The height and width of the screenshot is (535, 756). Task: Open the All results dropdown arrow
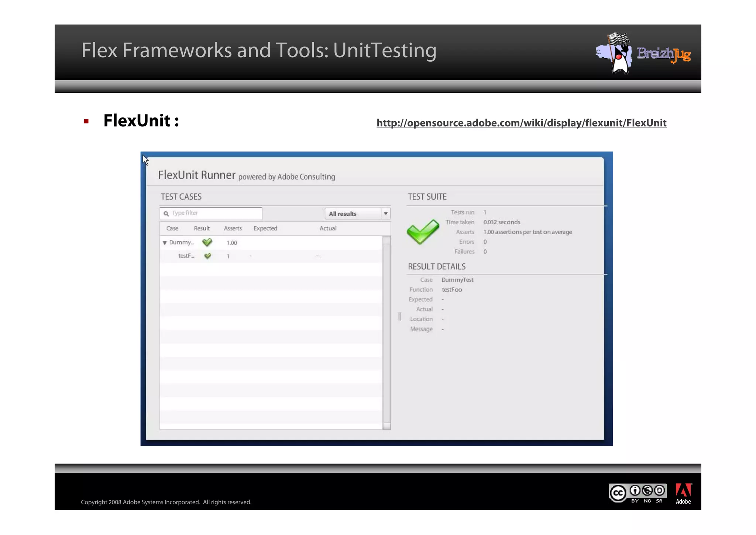[x=385, y=214]
